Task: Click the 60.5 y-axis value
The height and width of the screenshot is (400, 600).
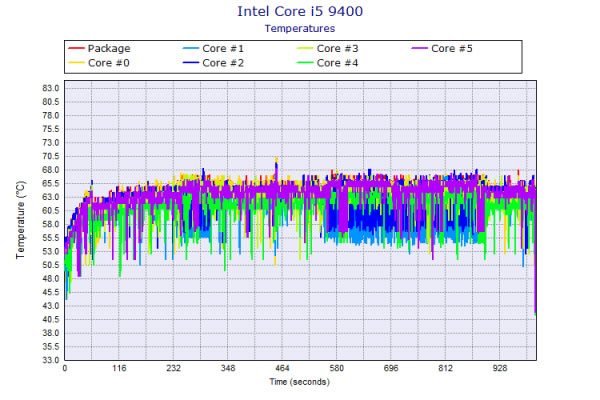Action: tap(51, 211)
